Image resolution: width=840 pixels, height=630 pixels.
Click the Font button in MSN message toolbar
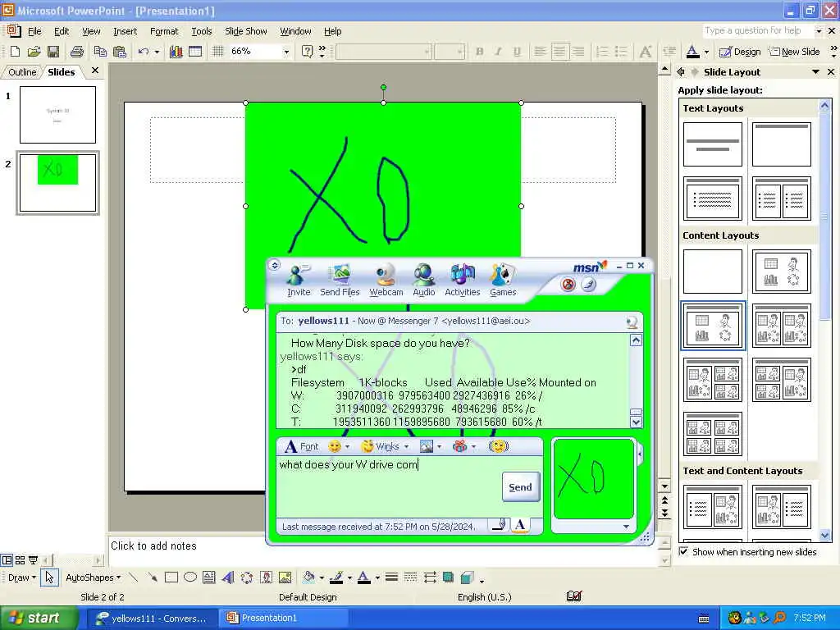pos(301,446)
